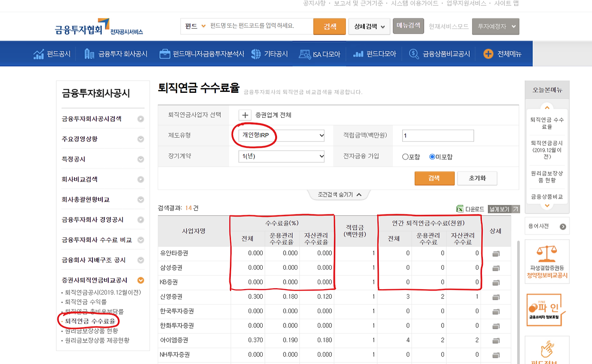Collapse filters with 조건검색 숨기기
This screenshot has width=592, height=364.
point(339,194)
